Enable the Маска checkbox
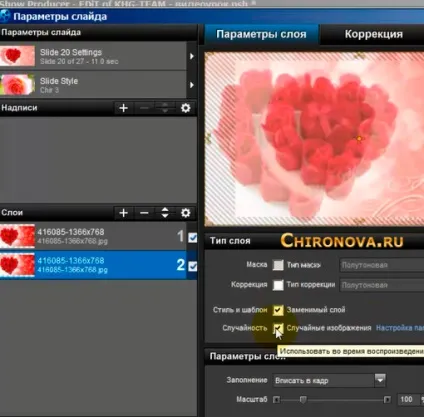Image resolution: width=424 pixels, height=417 pixels. point(278,265)
